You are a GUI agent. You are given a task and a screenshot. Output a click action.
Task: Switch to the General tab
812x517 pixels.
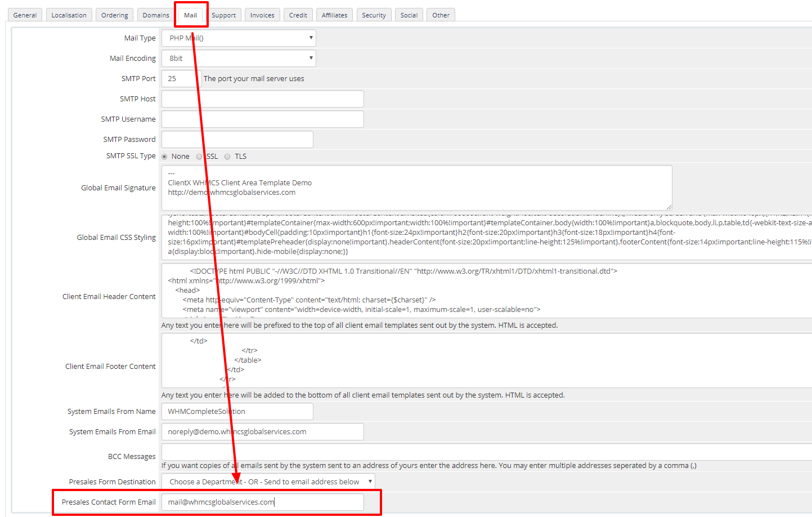click(25, 15)
